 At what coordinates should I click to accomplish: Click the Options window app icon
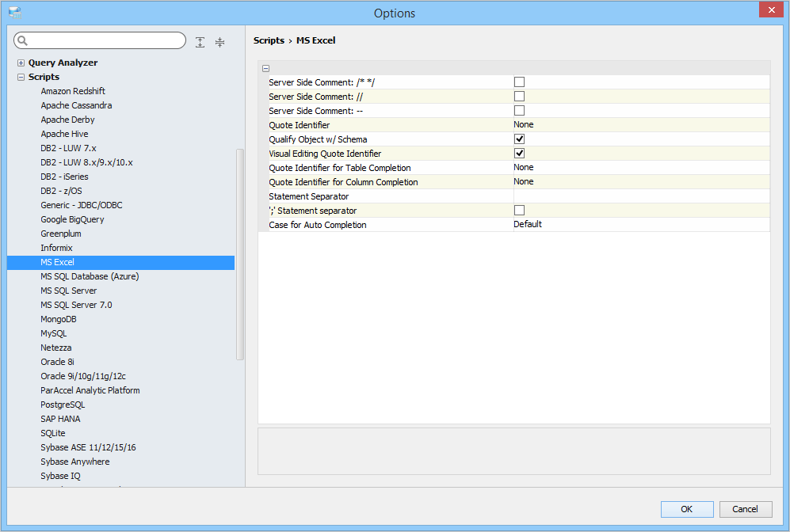pyautogui.click(x=14, y=13)
